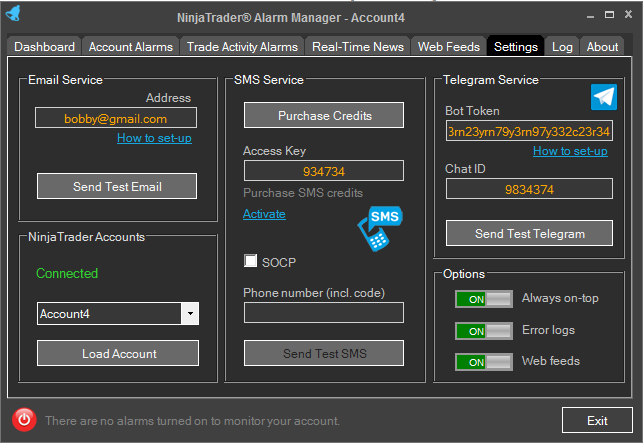The height and width of the screenshot is (443, 643).
Task: Open Telegram How to set-up link
Action: pyautogui.click(x=570, y=151)
